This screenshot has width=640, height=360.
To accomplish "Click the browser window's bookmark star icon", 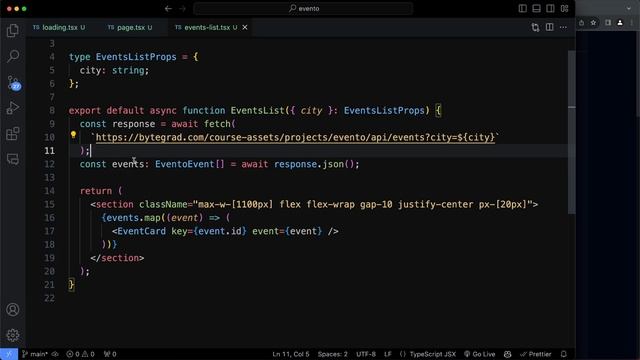I will point(593,23).
